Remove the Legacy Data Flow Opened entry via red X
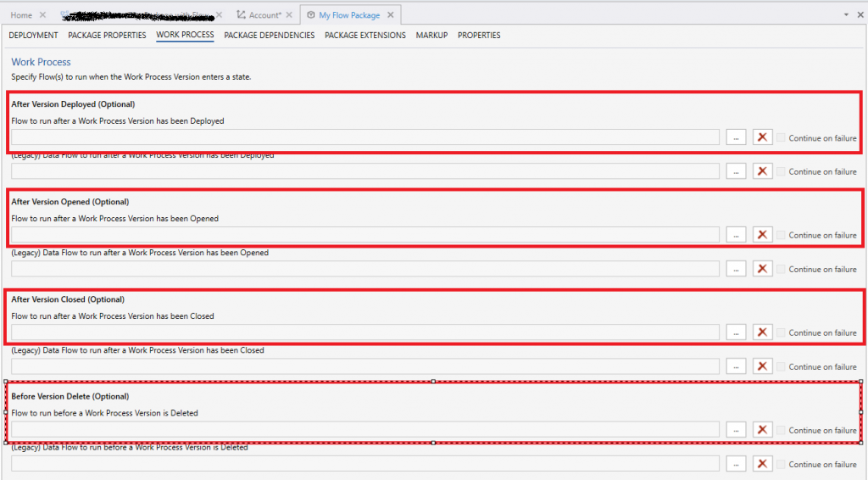Viewport: 868px width, 480px height. tap(762, 269)
